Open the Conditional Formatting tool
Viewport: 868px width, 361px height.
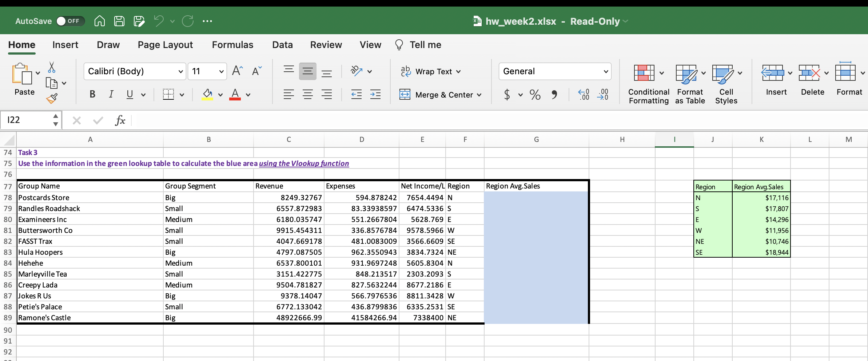click(x=648, y=83)
